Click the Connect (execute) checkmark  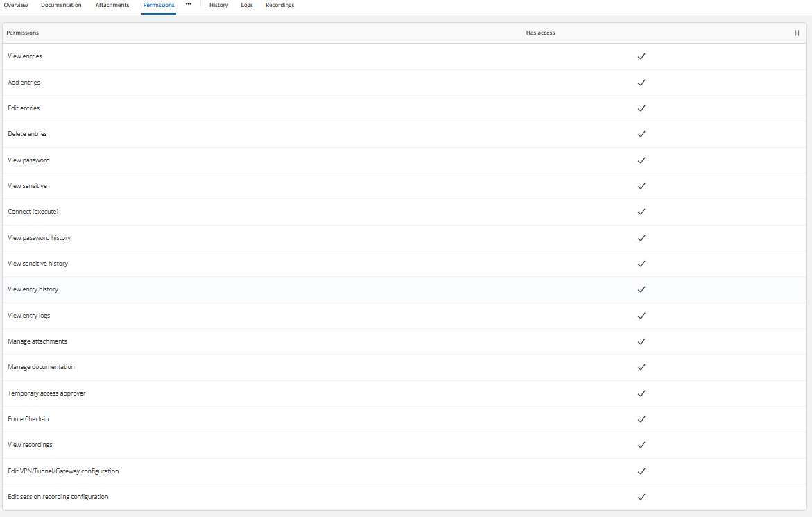pos(641,212)
